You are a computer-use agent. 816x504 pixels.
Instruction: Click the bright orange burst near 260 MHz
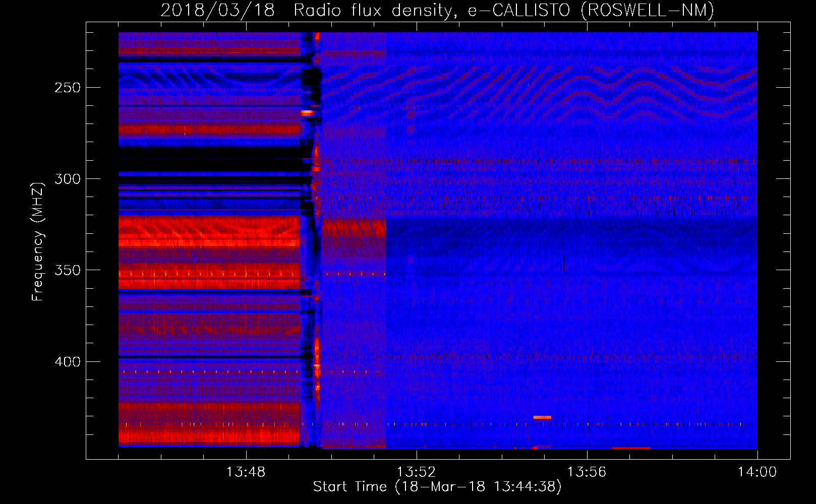pos(307,113)
